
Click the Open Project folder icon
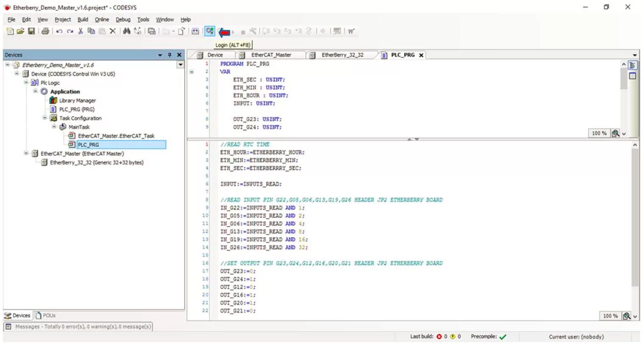pyautogui.click(x=20, y=31)
